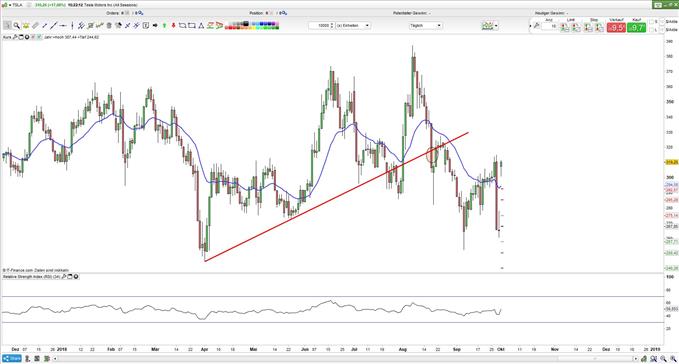Tick the L checkbox in order panel
The height and width of the screenshot is (364, 679).
pyautogui.click(x=652, y=30)
